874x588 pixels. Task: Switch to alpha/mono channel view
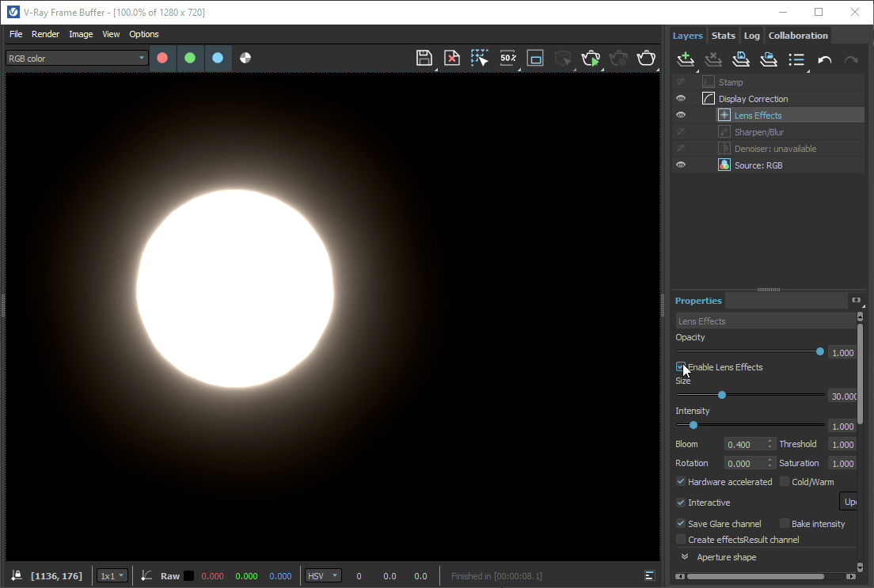point(245,58)
